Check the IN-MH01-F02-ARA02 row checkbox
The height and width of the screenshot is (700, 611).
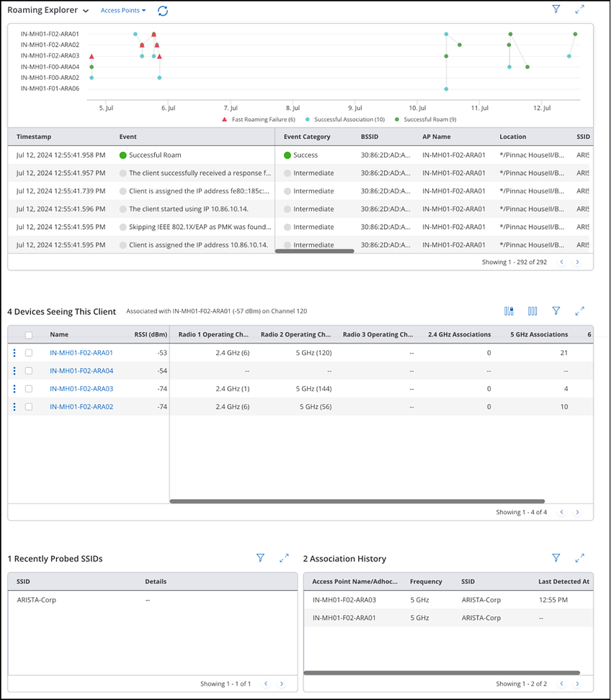tap(29, 407)
